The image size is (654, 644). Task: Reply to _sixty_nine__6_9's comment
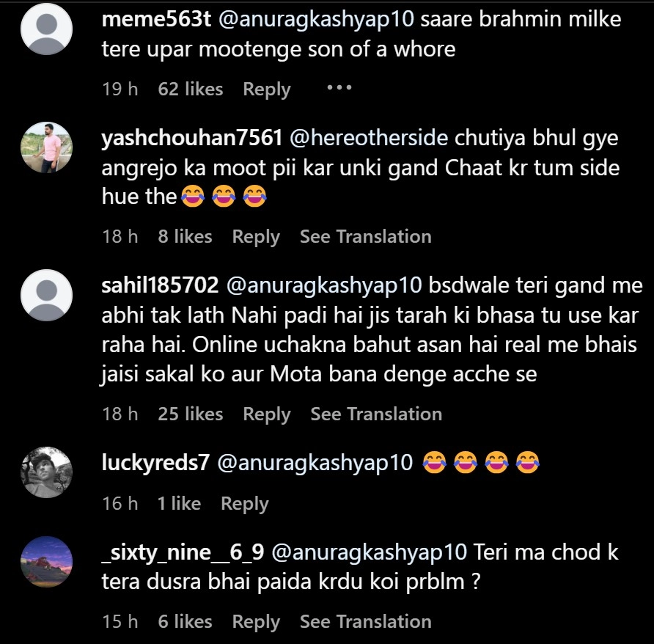pos(256,622)
